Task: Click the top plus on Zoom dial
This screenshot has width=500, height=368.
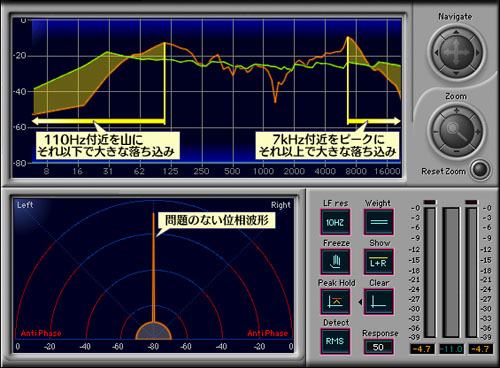Action: click(456, 110)
